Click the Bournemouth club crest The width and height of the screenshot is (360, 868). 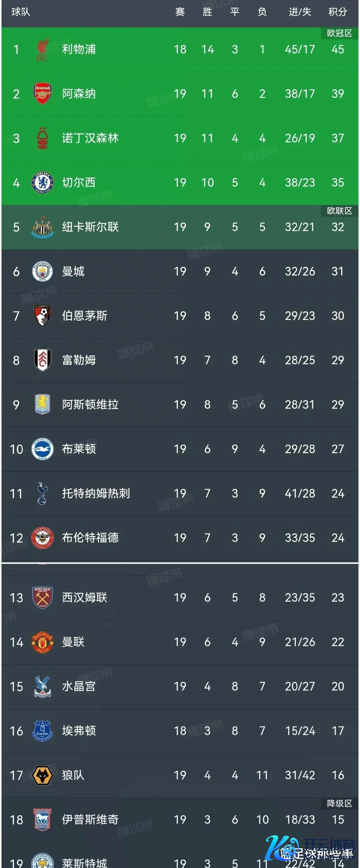[x=43, y=316]
